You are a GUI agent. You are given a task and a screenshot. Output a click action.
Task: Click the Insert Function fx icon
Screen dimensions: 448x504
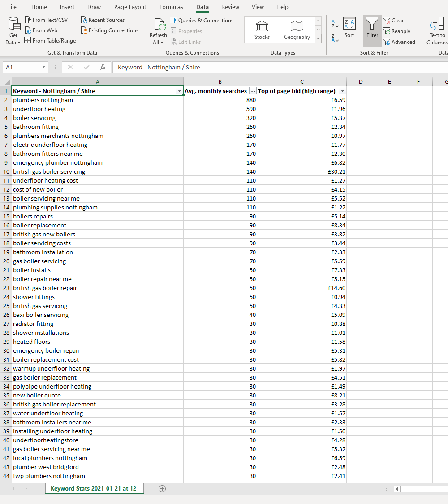pyautogui.click(x=102, y=67)
